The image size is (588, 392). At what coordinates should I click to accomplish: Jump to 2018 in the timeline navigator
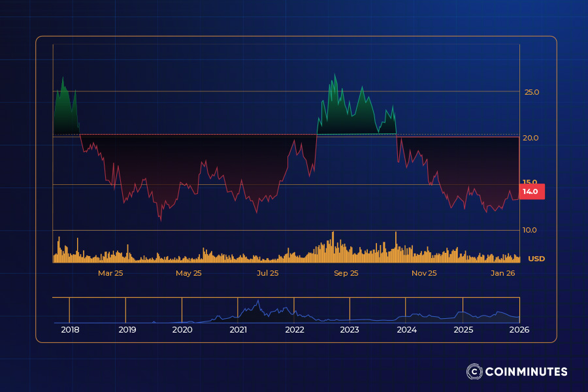pos(70,330)
